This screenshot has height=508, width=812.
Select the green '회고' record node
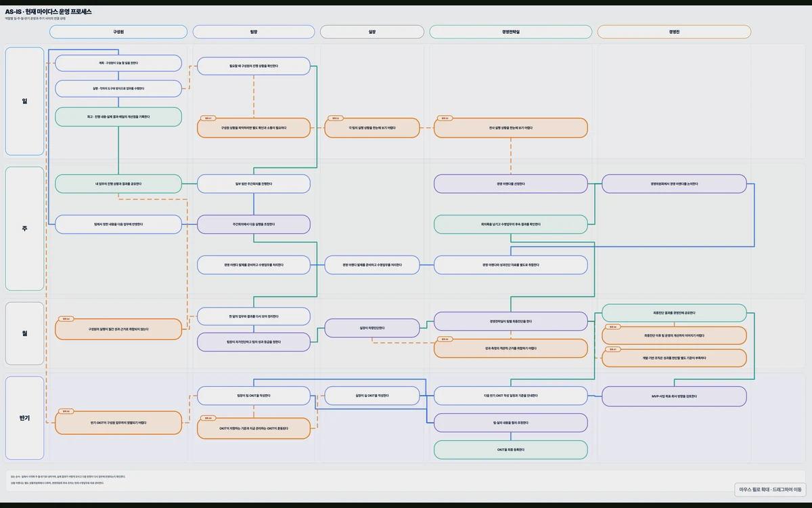pyautogui.click(x=118, y=117)
